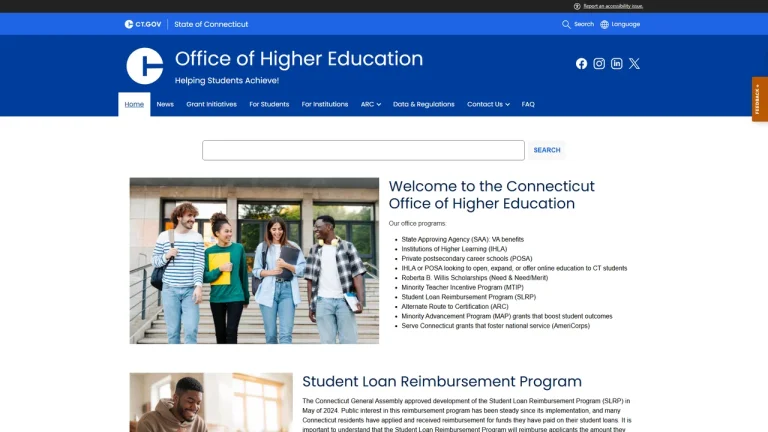Click State Approving Agency (SAA): VA benefits

pyautogui.click(x=462, y=240)
